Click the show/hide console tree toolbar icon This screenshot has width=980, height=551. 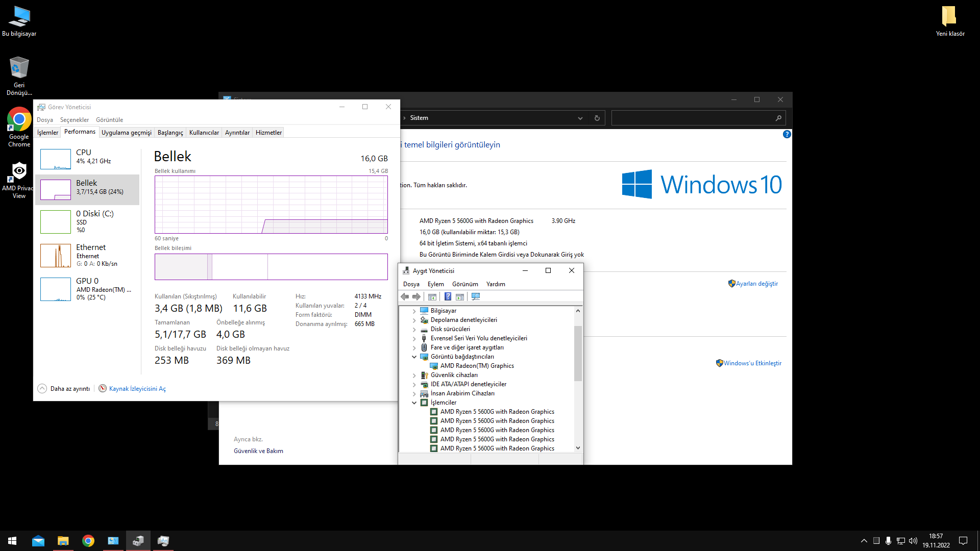pyautogui.click(x=432, y=297)
